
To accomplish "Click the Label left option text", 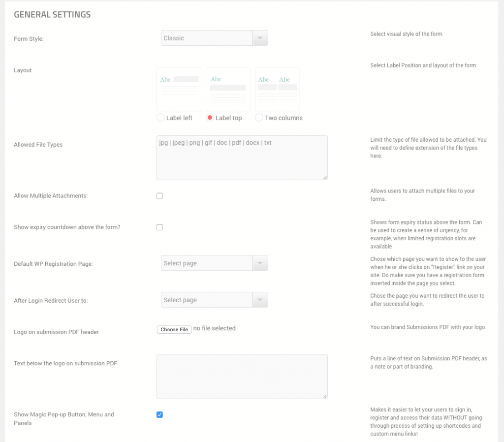I will tap(179, 118).
